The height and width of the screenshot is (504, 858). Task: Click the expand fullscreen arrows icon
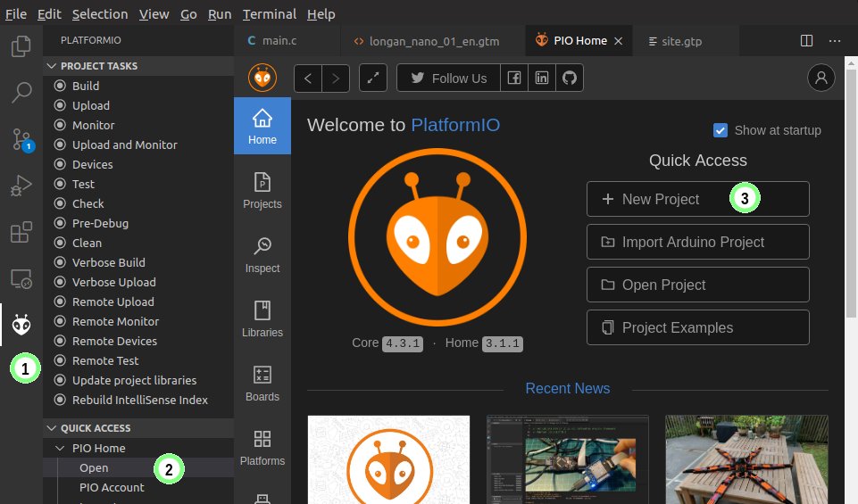pos(373,78)
